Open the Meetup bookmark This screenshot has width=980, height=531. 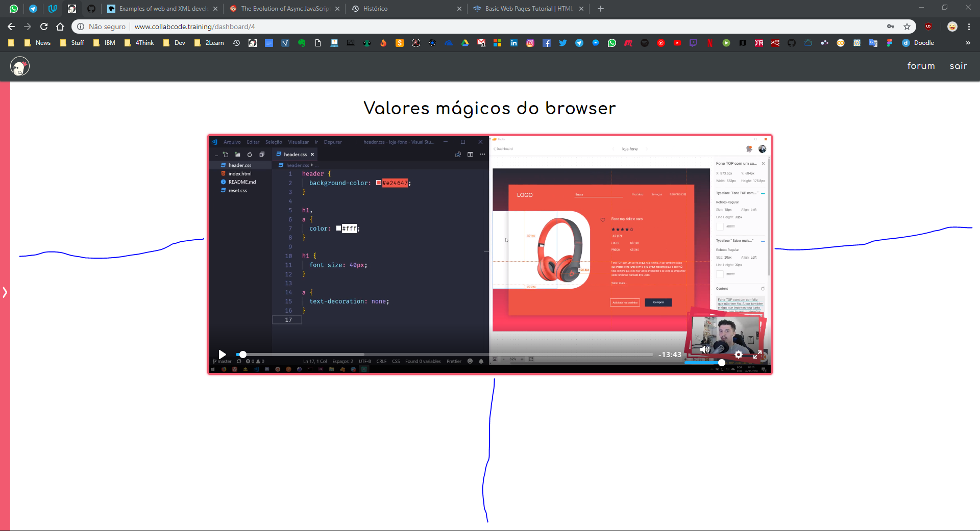click(628, 43)
